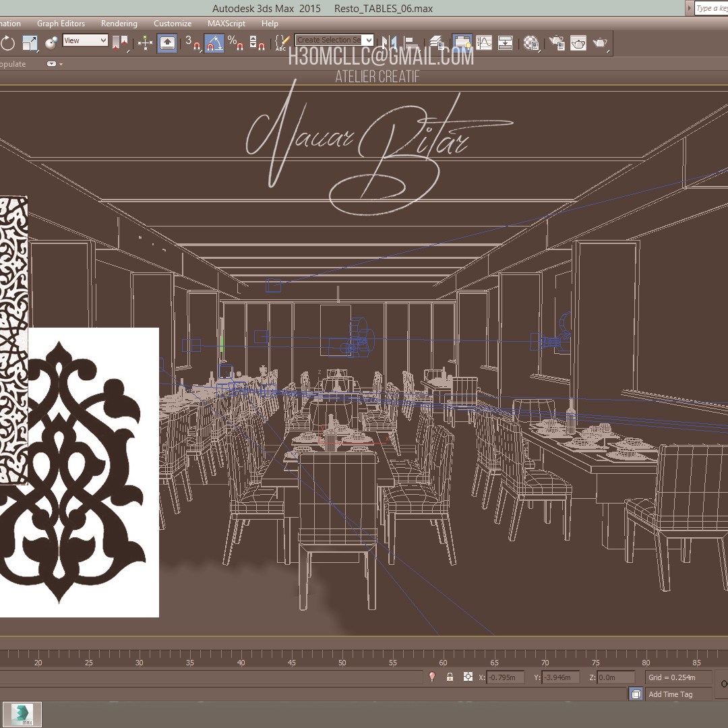Click the Select and Manipulate icon
Screen dimensions: 728x728
pos(146,44)
